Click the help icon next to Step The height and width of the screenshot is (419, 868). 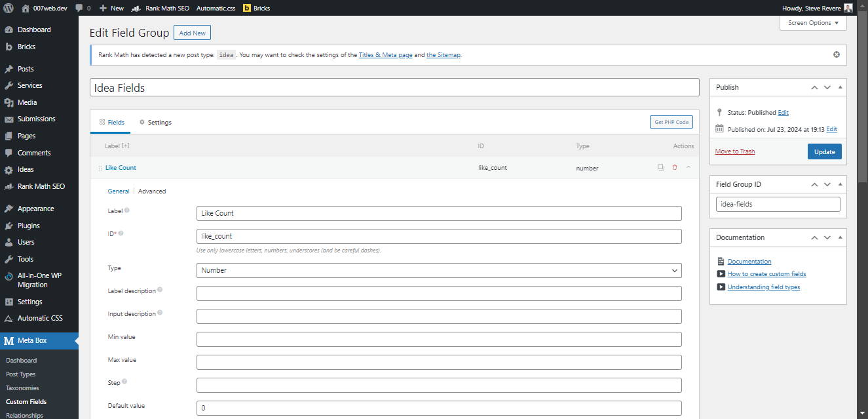coord(124,382)
